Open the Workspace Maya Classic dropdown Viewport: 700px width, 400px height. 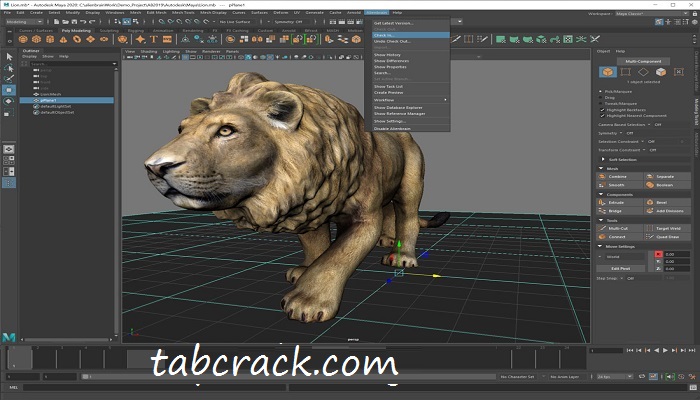[652, 14]
